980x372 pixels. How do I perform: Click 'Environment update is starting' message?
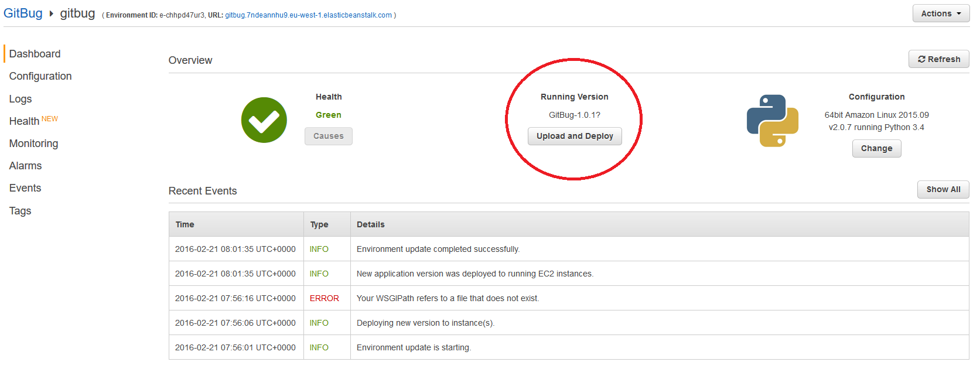click(414, 347)
